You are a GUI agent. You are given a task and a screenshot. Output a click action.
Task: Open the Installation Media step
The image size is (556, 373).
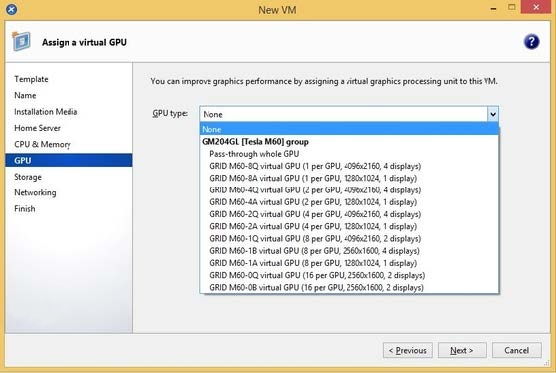coord(45,112)
